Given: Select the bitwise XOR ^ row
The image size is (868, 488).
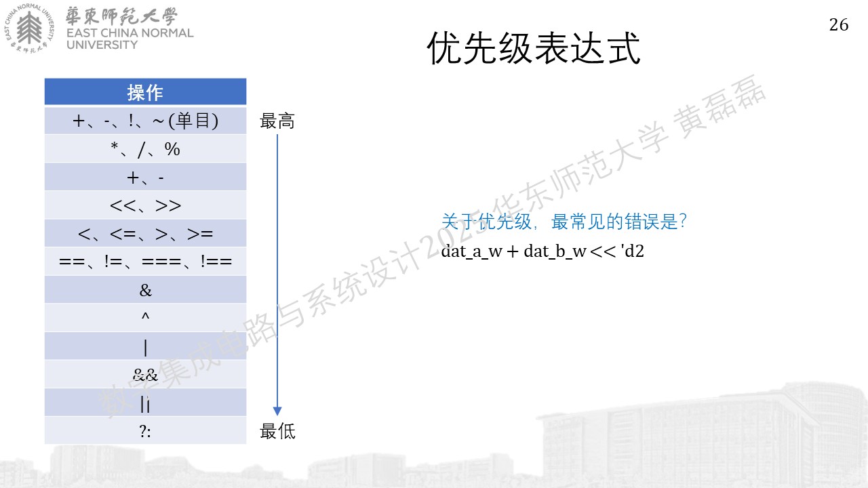Looking at the screenshot, I should [145, 318].
